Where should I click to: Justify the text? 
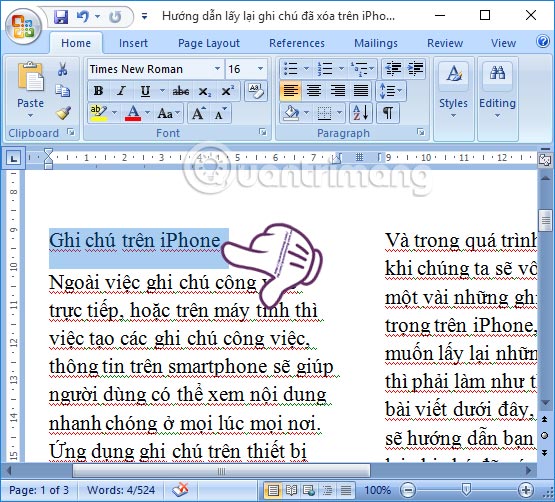[361, 91]
